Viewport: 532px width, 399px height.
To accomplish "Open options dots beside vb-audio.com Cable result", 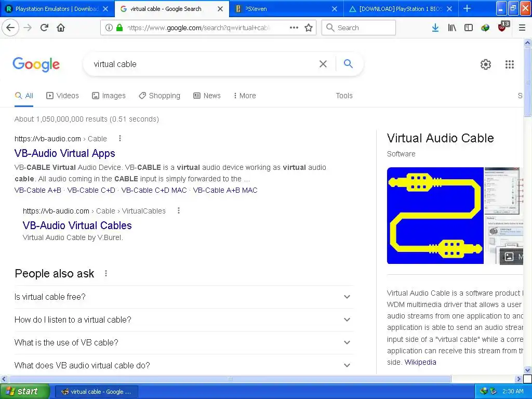I will (x=120, y=138).
